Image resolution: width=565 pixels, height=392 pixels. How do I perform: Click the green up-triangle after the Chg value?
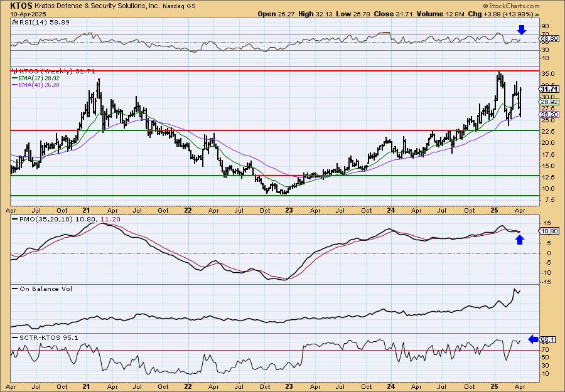[537, 14]
